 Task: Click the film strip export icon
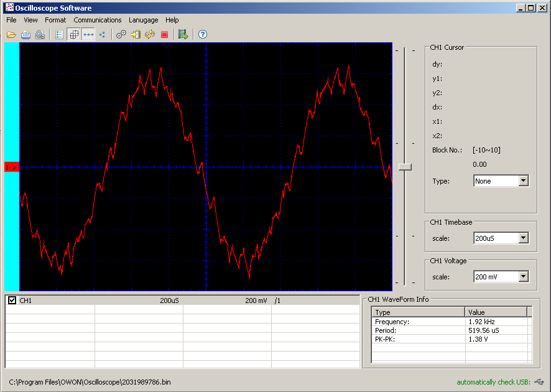[183, 35]
